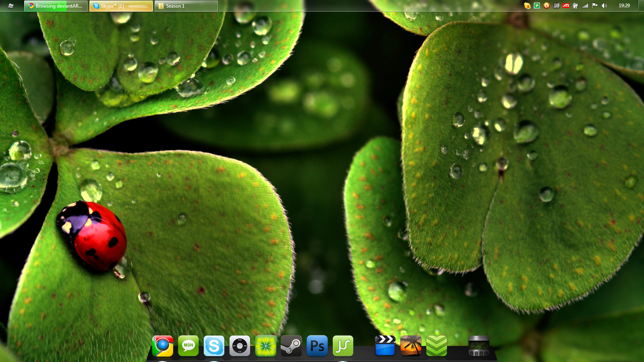This screenshot has width=644, height=362.
Task: Launch Google Chrome from the dock
Action: tap(163, 346)
